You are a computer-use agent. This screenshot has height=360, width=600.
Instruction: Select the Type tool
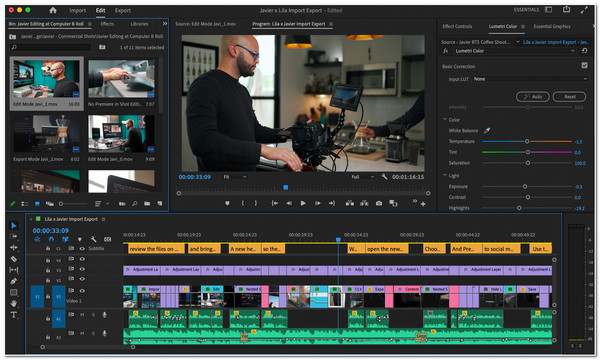click(x=14, y=315)
